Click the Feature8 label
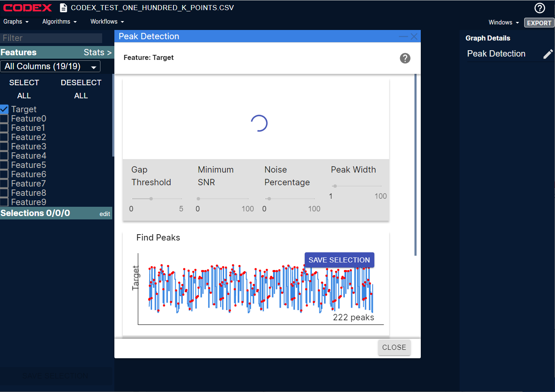 tap(29, 193)
